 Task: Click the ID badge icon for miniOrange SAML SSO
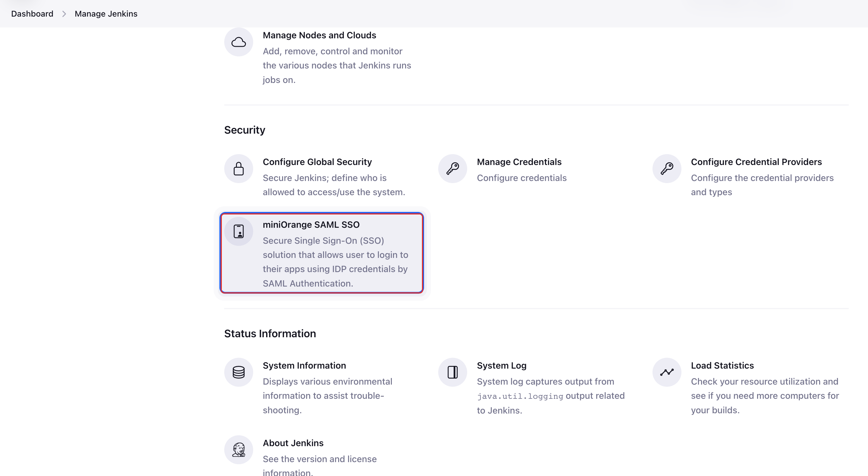tap(239, 231)
